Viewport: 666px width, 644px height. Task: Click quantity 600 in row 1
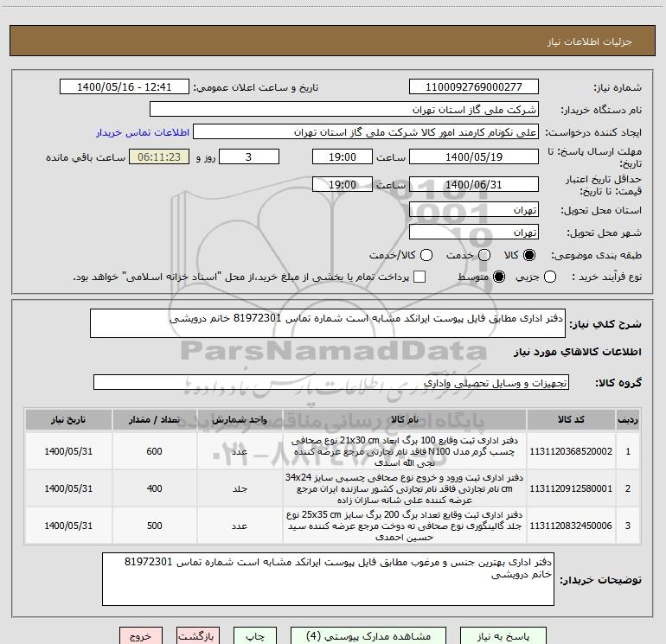[154, 451]
